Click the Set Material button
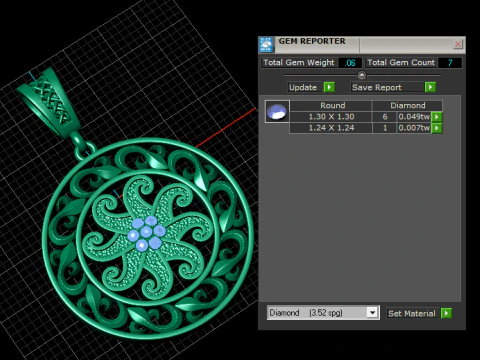Viewport: 480px width, 360px height. click(x=412, y=313)
